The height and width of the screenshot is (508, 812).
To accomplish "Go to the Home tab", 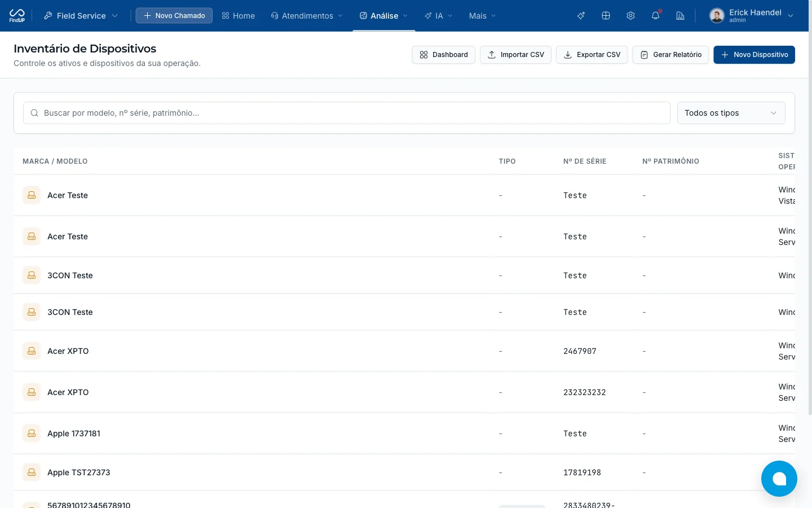I will coord(238,16).
